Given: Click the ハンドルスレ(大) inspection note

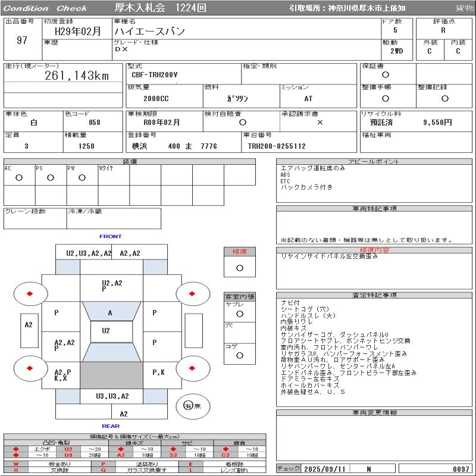Looking at the screenshot, I should tap(308, 315).
